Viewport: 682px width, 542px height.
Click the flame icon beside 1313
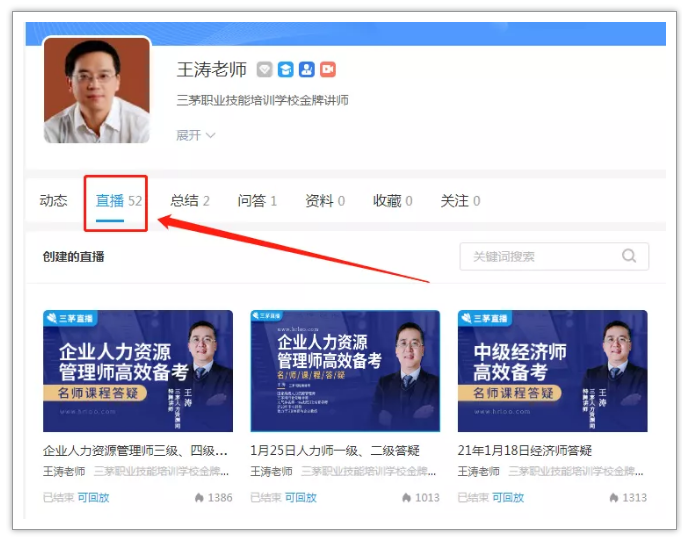tap(614, 497)
